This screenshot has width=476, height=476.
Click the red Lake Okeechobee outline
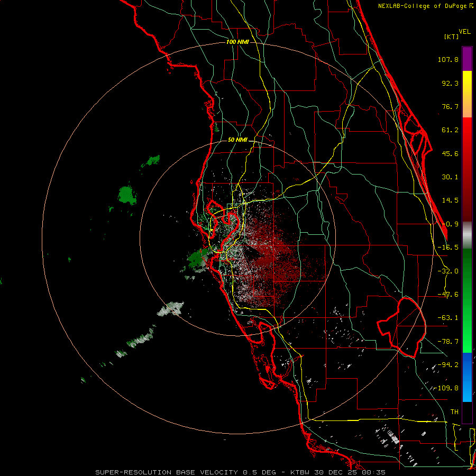click(401, 327)
